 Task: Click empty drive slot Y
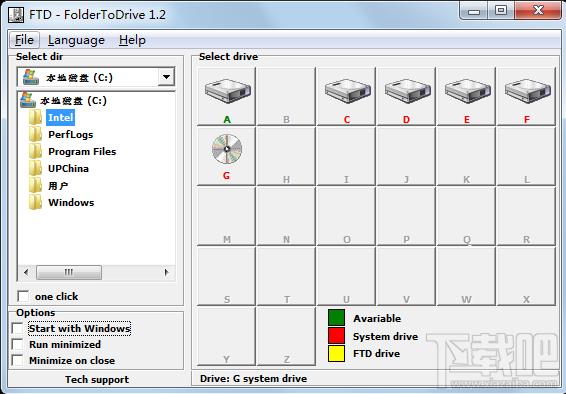click(x=226, y=336)
